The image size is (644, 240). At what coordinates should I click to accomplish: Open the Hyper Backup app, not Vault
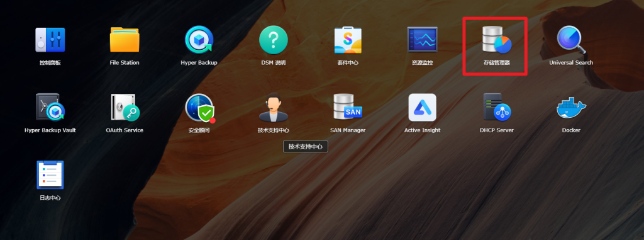pos(199,40)
